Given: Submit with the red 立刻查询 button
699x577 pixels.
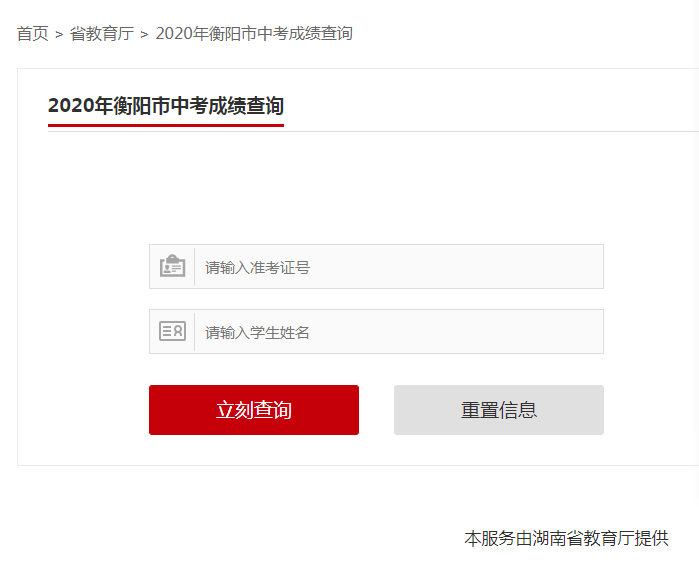Looking at the screenshot, I should (x=254, y=410).
